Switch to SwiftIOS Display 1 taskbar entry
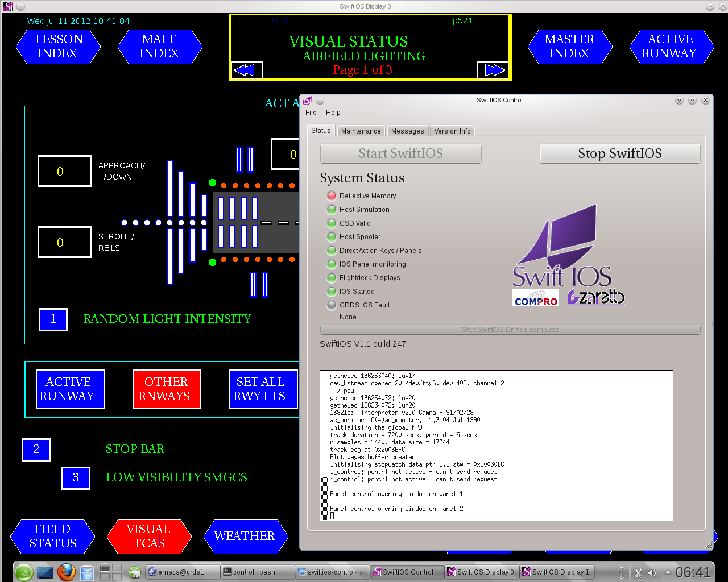 557,572
